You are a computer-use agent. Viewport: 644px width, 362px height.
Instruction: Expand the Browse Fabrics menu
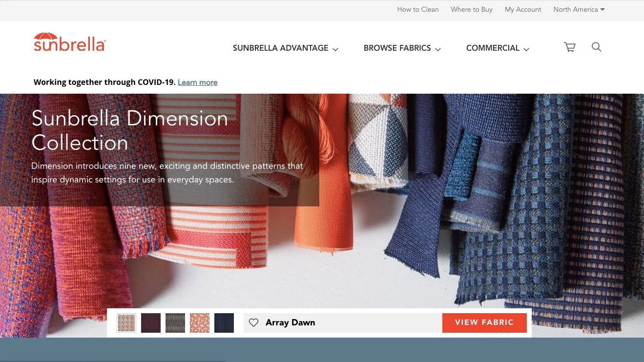pyautogui.click(x=402, y=48)
